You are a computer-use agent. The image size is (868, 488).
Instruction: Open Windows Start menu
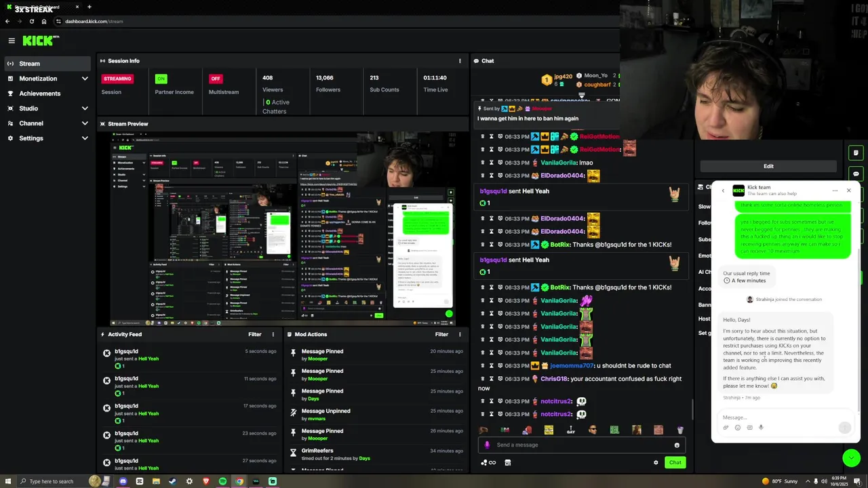(x=7, y=481)
